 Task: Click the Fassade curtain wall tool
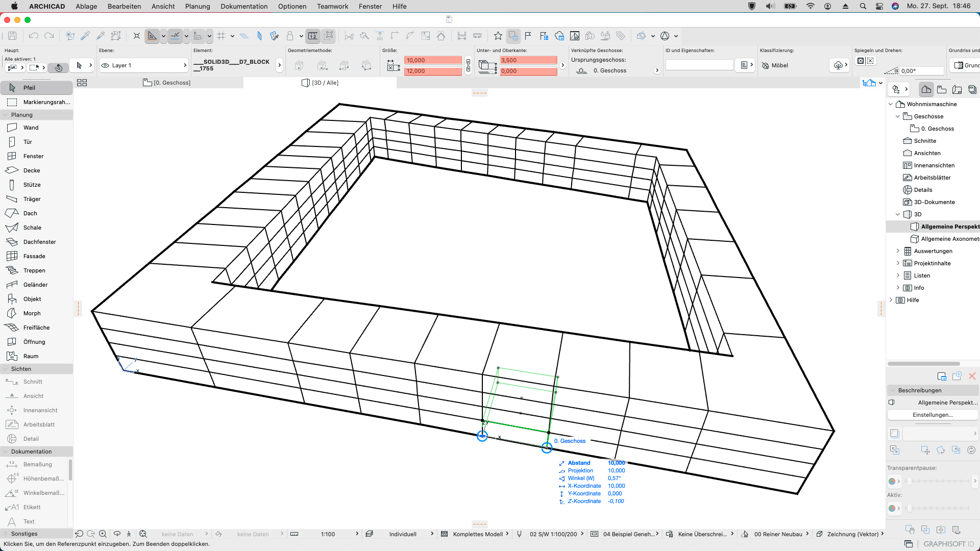[x=34, y=256]
